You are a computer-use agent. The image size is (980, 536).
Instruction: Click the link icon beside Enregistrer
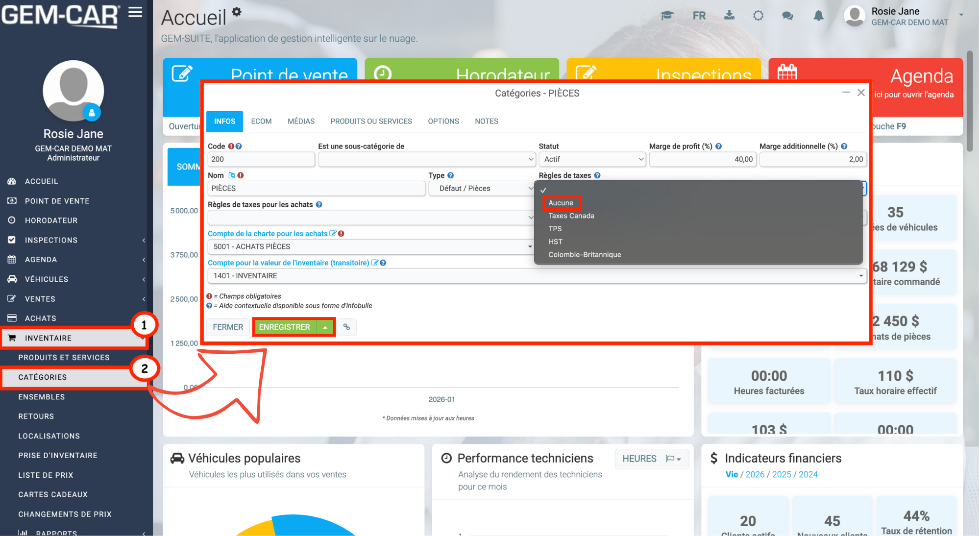346,327
